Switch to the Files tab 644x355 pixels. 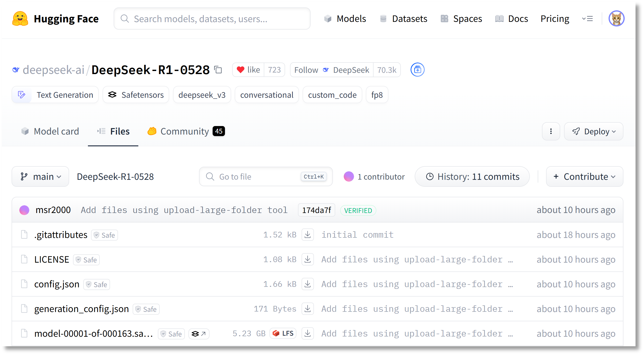(x=113, y=131)
